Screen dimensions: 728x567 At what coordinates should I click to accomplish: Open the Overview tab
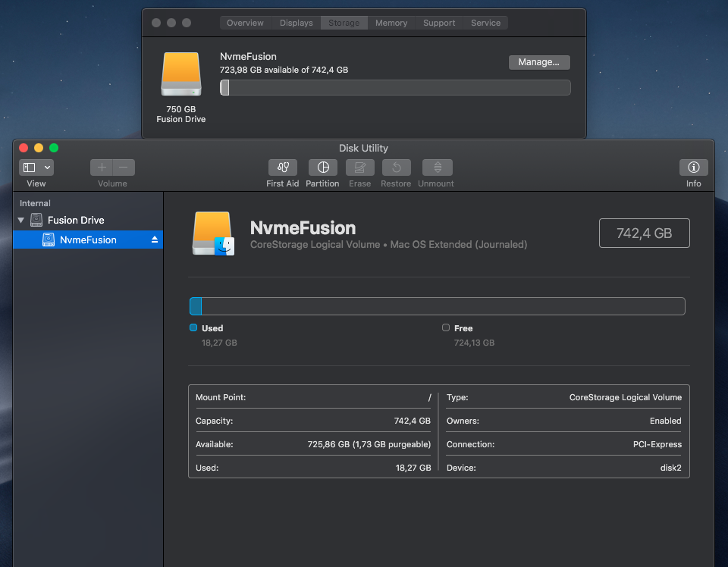click(x=245, y=23)
